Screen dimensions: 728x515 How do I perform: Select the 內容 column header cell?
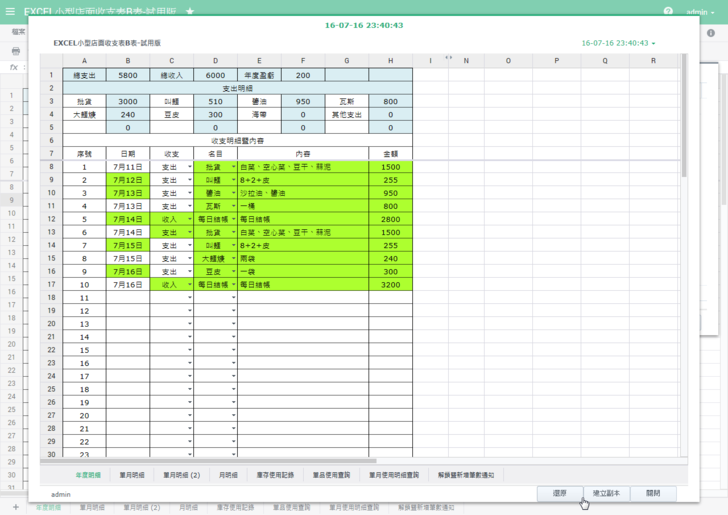pos(303,153)
